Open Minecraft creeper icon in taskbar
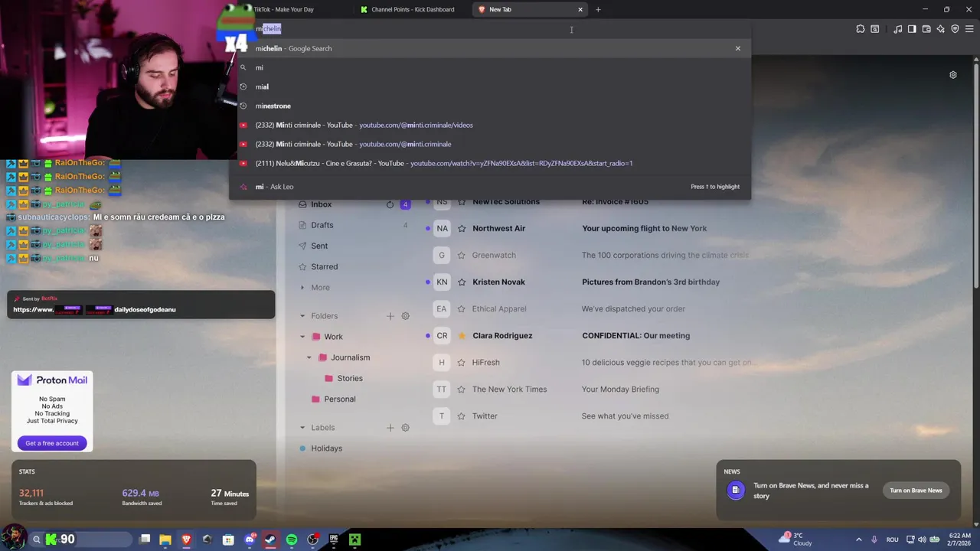The height and width of the screenshot is (551, 980). pyautogui.click(x=354, y=540)
